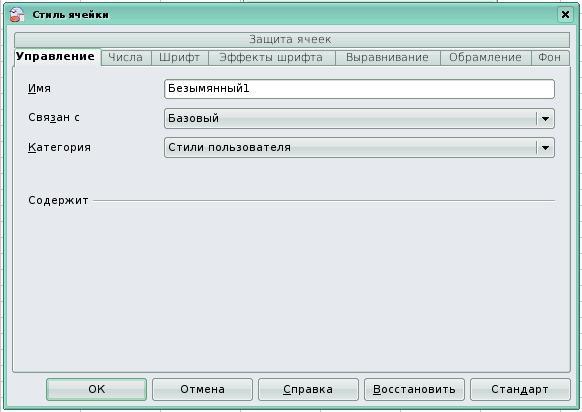Open the Категория combo box showing Стили пользователя
The image size is (582, 412).
pyautogui.click(x=359, y=148)
